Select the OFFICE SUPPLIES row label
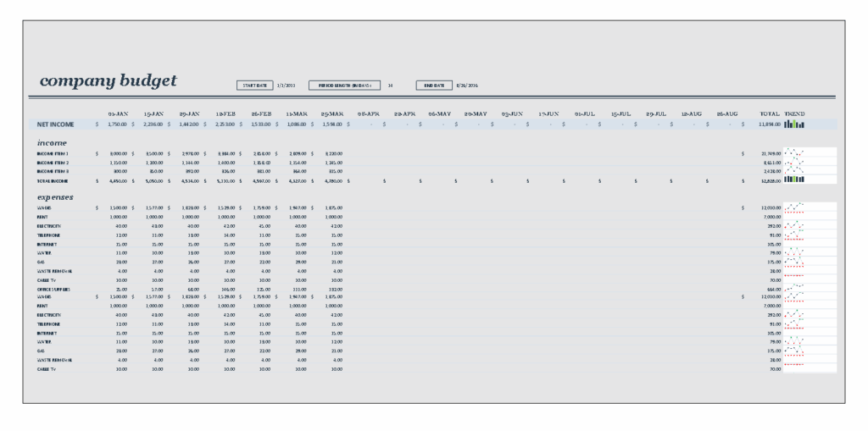 click(53, 290)
